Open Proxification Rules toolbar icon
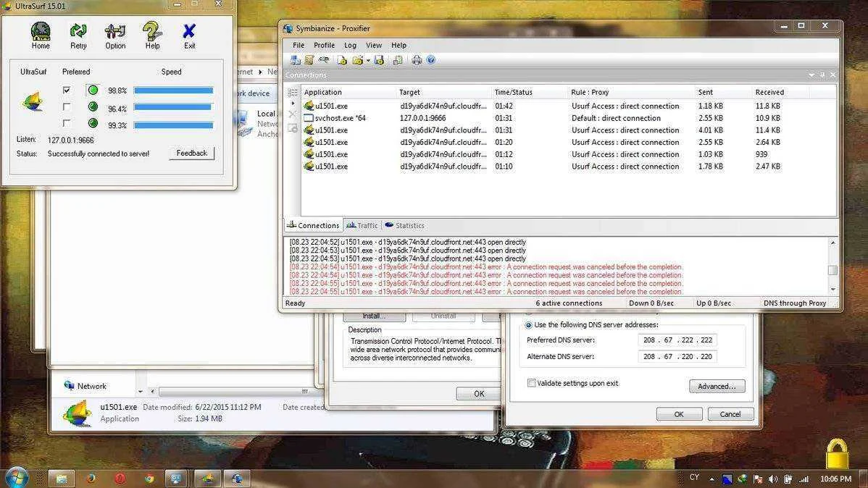This screenshot has height=488, width=868. [309, 60]
